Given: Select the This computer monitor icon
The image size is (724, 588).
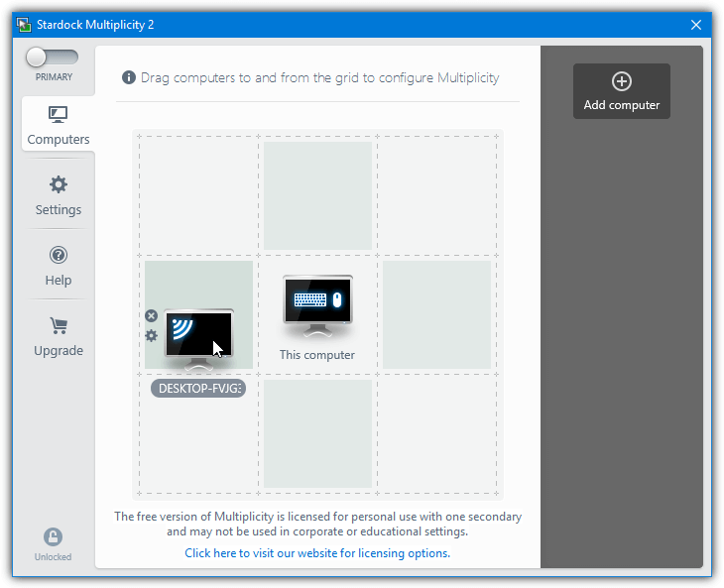Looking at the screenshot, I should 317,305.
